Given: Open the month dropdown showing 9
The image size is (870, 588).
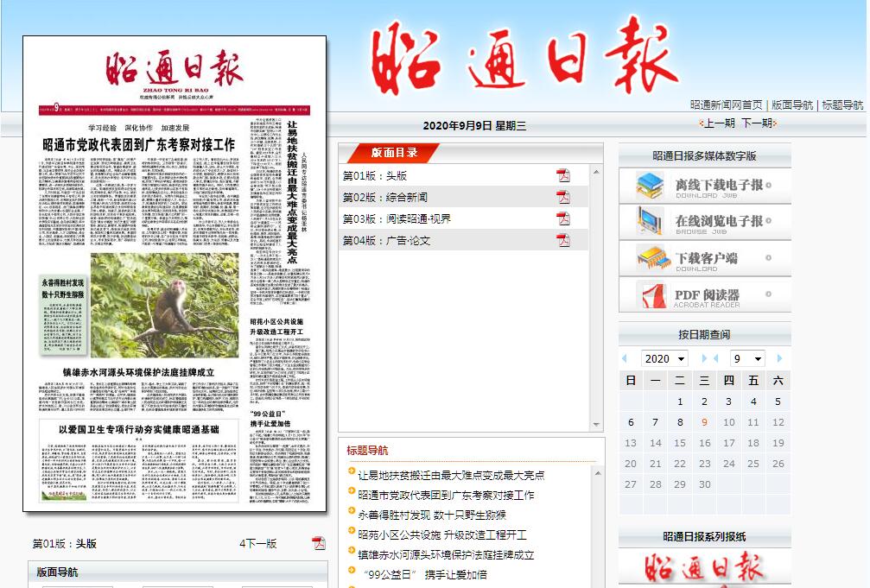Looking at the screenshot, I should pyautogui.click(x=746, y=358).
